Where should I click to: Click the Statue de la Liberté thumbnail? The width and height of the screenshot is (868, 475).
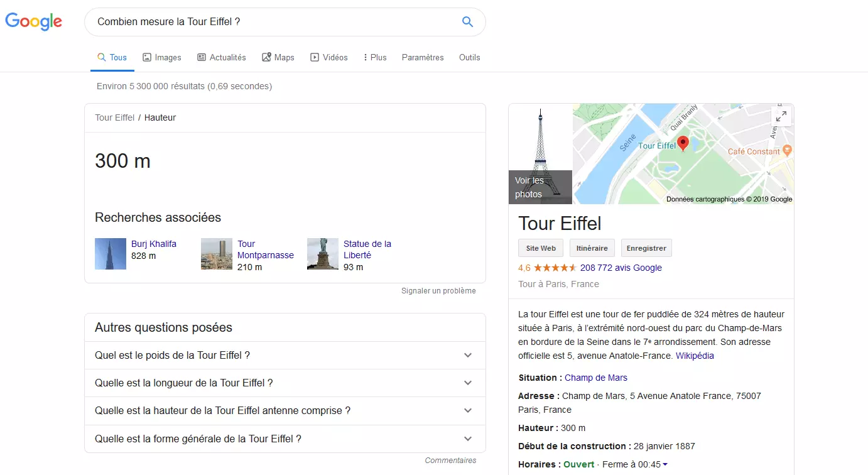point(323,254)
